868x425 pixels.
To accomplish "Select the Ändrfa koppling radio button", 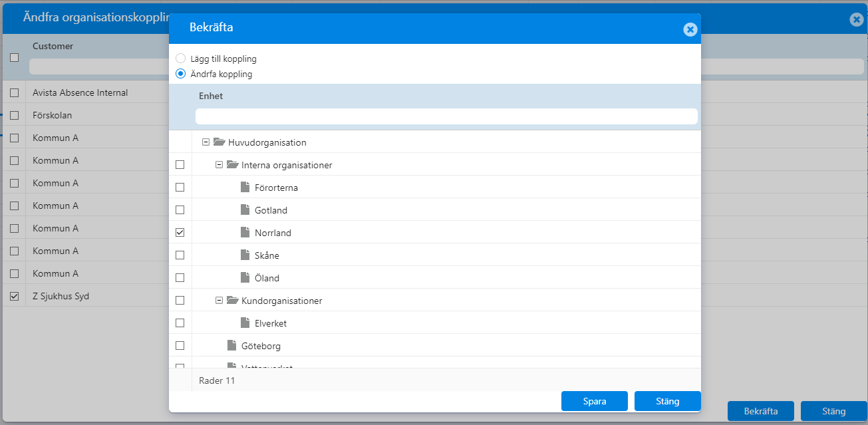I will 180,74.
